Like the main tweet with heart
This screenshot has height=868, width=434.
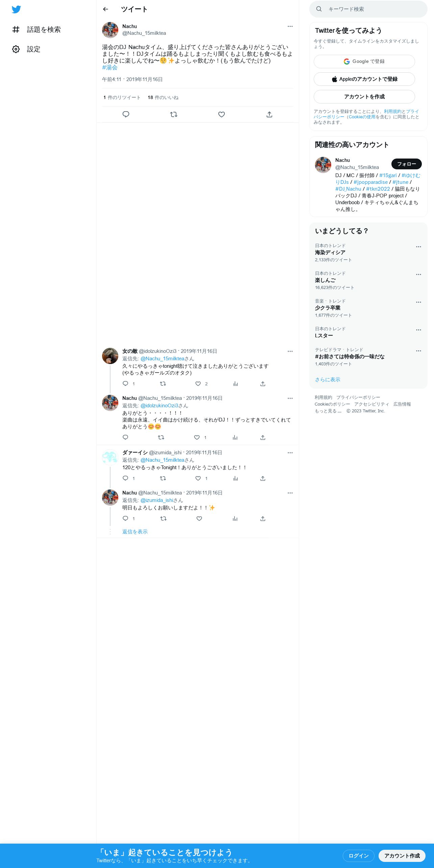pos(221,114)
